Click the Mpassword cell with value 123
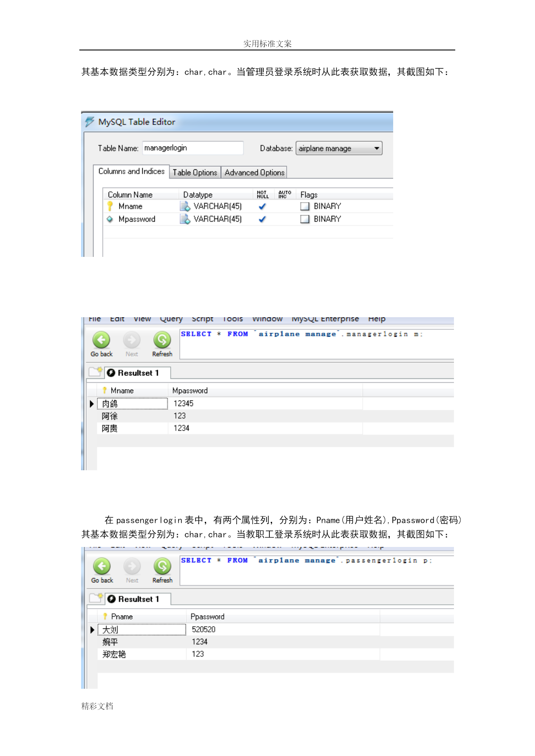535x756 pixels. tap(265, 416)
